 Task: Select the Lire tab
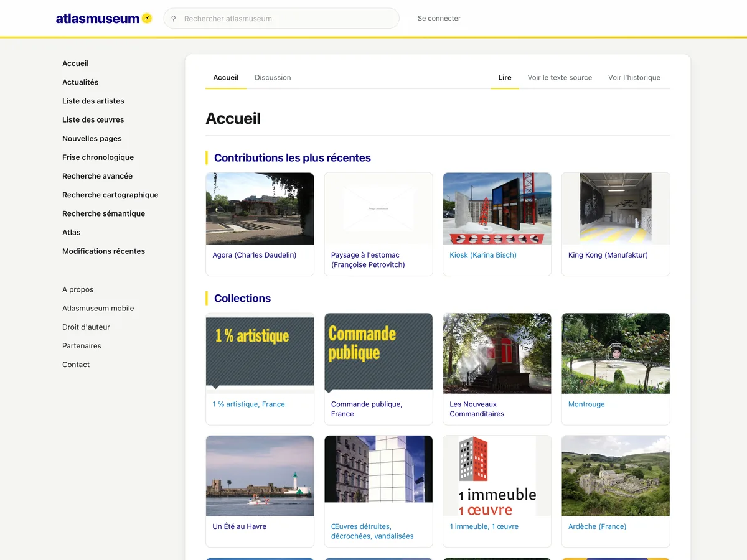[x=505, y=78]
